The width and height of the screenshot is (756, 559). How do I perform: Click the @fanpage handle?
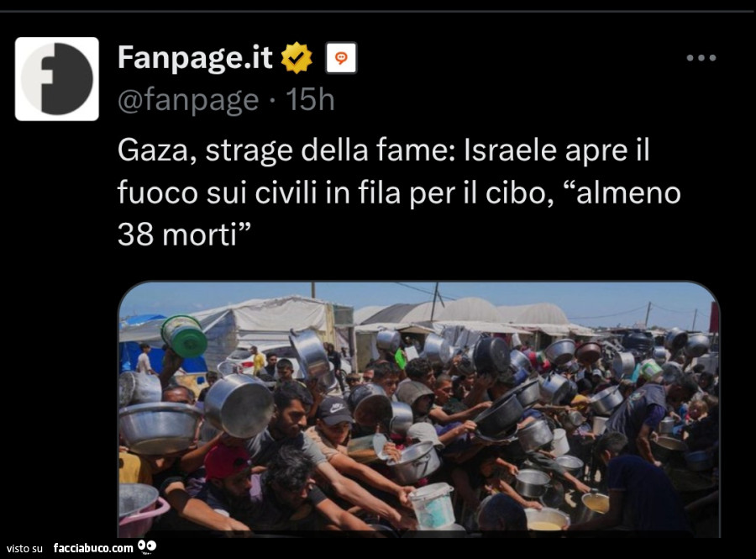click(188, 100)
